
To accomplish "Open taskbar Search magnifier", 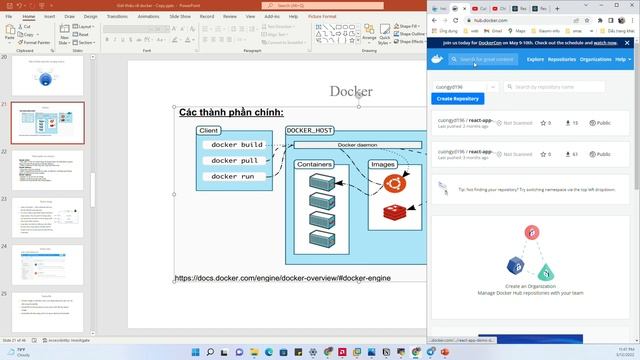I will (210, 352).
